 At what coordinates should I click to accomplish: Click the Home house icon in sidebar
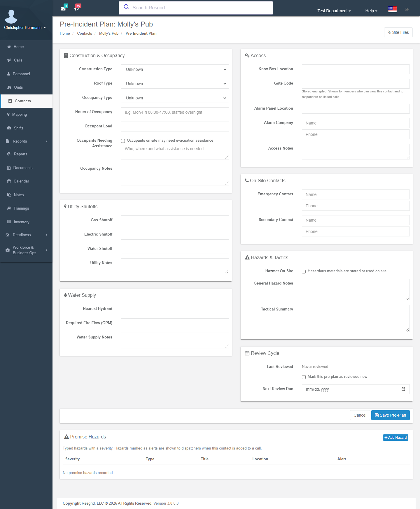pyautogui.click(x=9, y=47)
